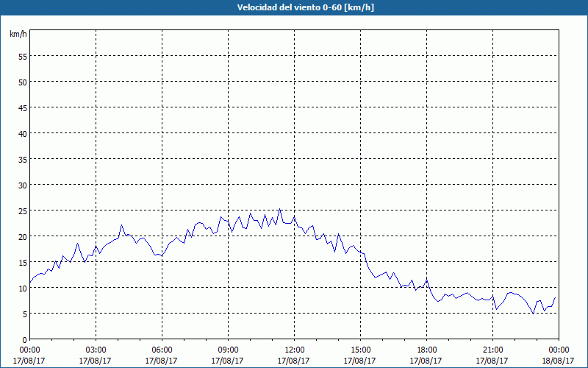Click the 18/08/17 date label

click(558, 361)
